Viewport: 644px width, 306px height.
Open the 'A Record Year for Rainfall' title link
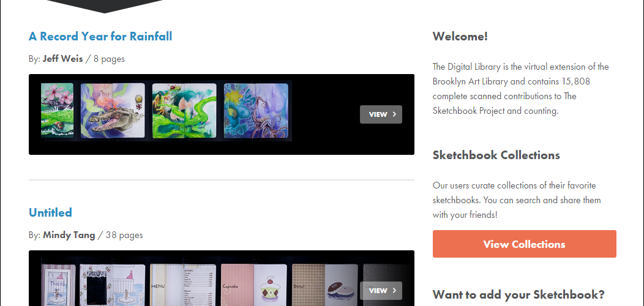coord(100,36)
